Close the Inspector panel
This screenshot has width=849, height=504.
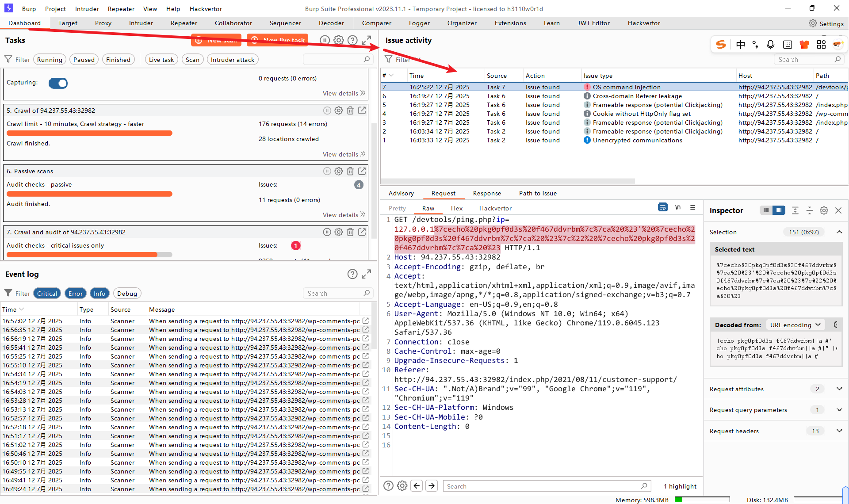coord(838,210)
